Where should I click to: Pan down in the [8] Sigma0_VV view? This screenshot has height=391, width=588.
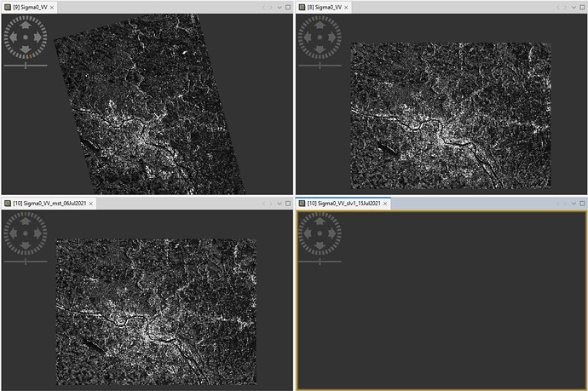[x=320, y=48]
